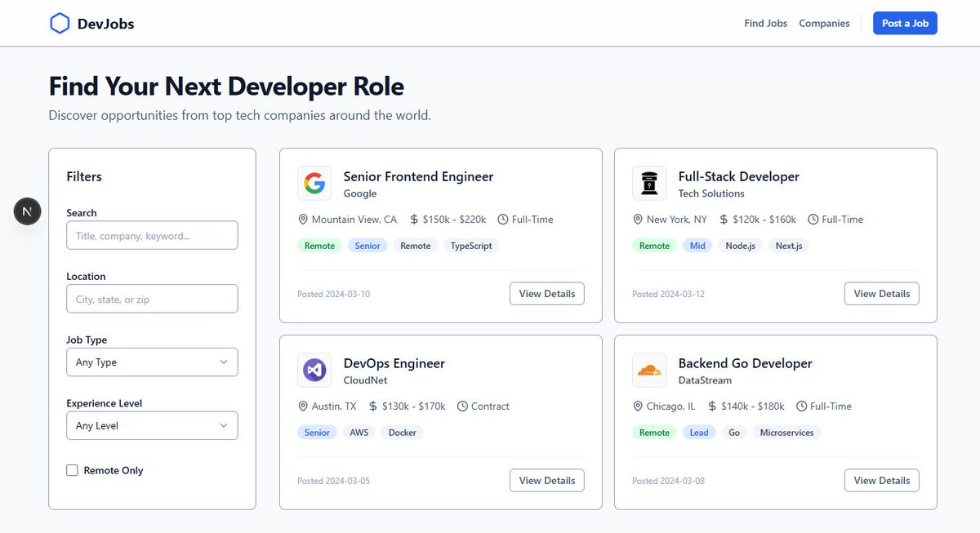Click the Remote Only label text
980x533 pixels.
114,471
